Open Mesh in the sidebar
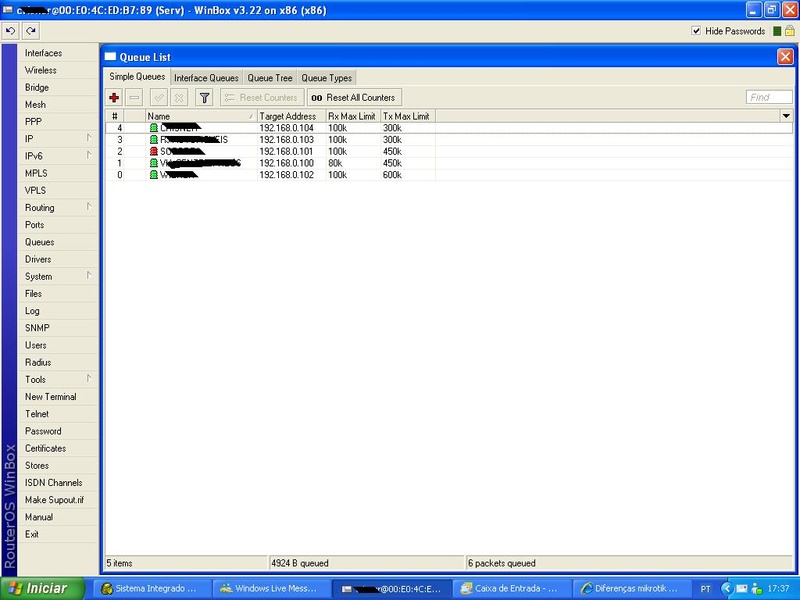The width and height of the screenshot is (800, 600). pyautogui.click(x=58, y=105)
